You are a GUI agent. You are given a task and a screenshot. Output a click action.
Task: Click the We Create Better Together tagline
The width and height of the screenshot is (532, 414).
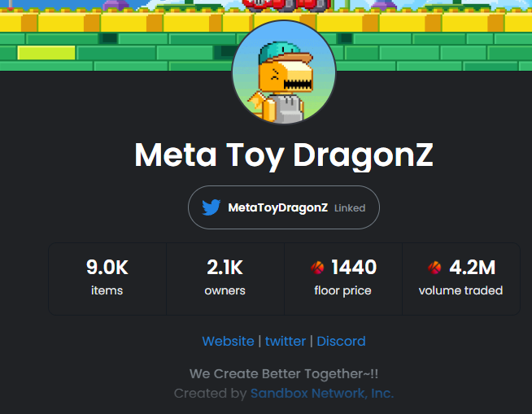tap(284, 374)
